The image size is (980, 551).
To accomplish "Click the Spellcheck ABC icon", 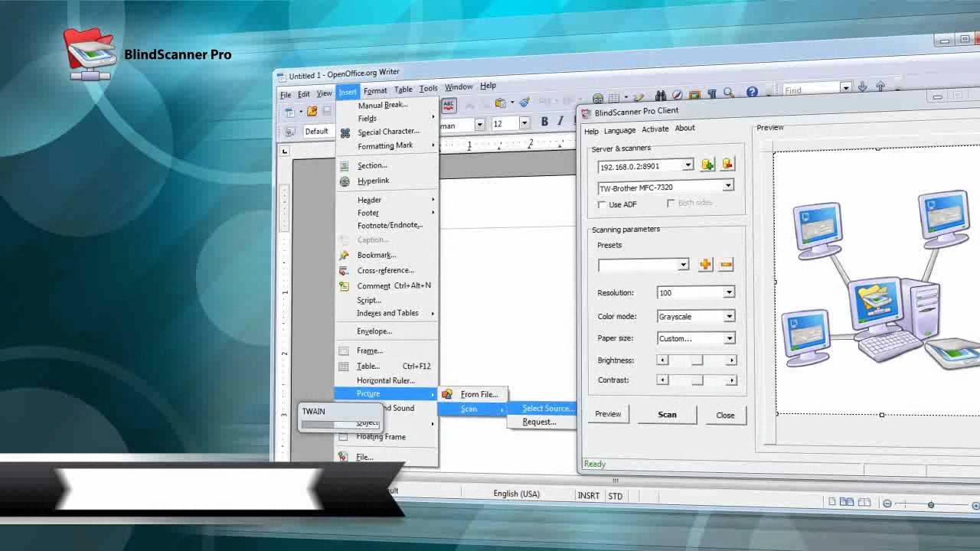I will click(449, 106).
